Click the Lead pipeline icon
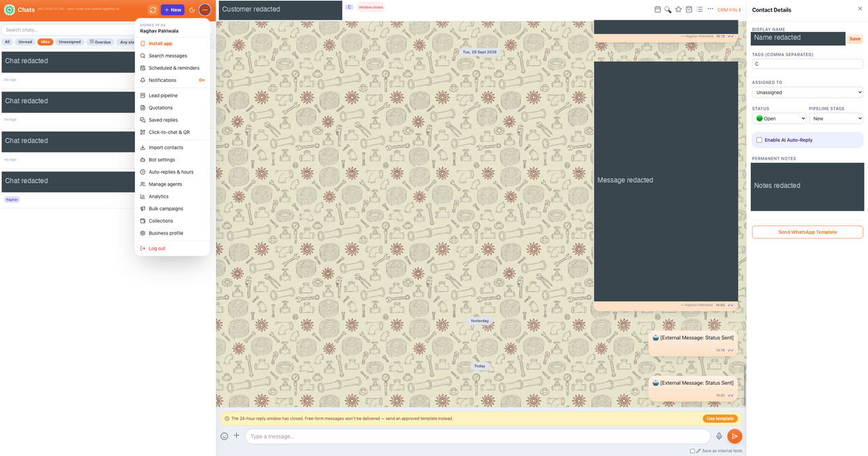The height and width of the screenshot is (456, 868). [x=143, y=96]
